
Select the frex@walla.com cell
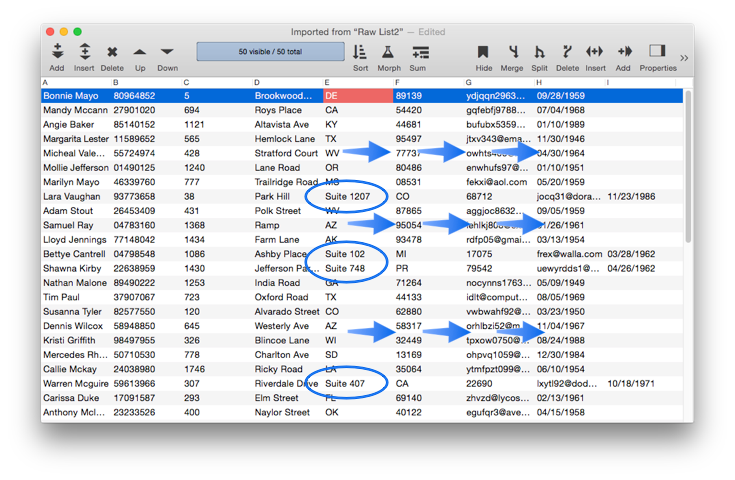tap(570, 254)
